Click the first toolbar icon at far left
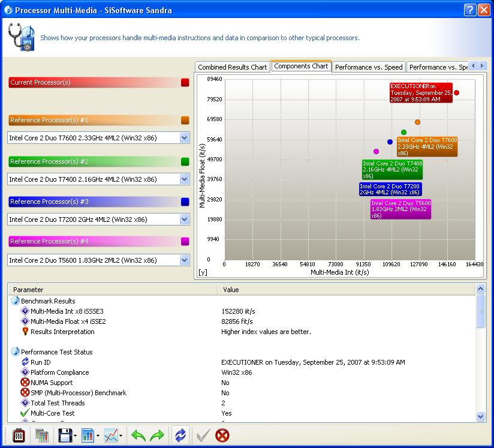The width and height of the screenshot is (494, 448). (19, 435)
